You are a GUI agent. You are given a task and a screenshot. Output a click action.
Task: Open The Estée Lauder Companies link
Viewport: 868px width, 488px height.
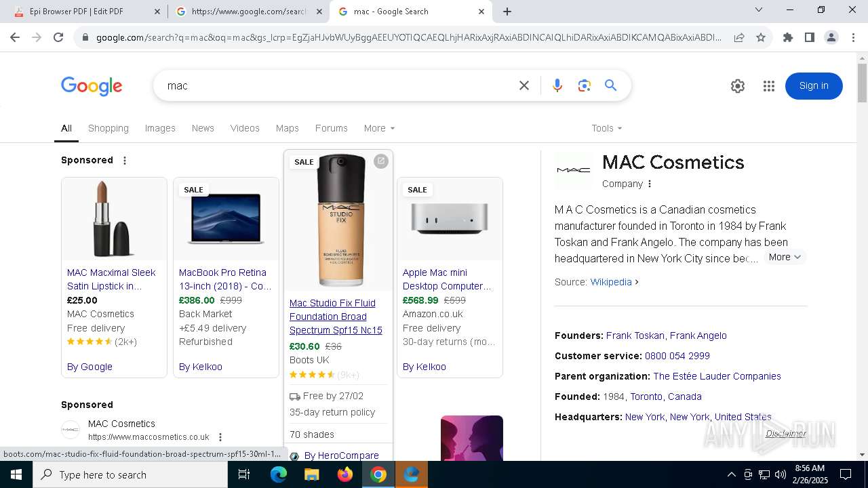717,376
